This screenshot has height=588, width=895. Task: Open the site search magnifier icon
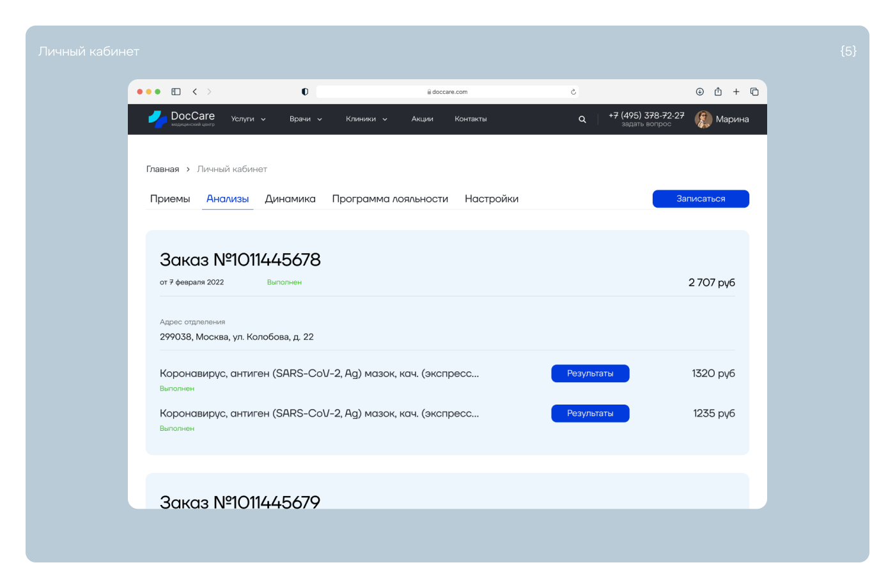[x=582, y=120]
